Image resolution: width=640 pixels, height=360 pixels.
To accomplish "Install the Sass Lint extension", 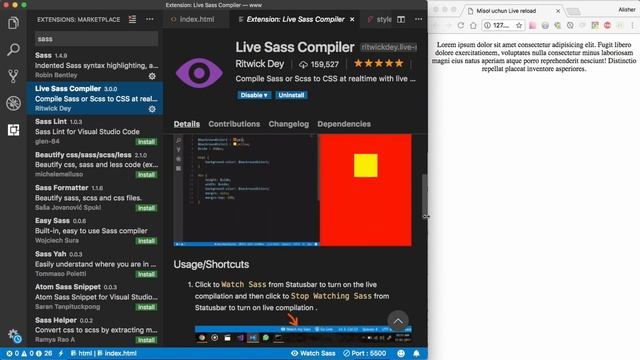I will (x=146, y=142).
